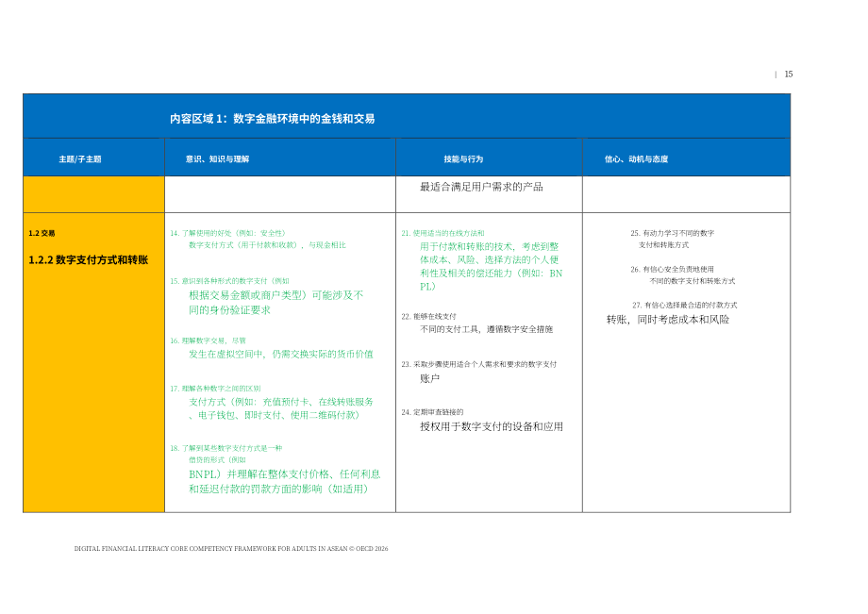Screen dimensions: 868x614
Task: Select the title "内容区域 1：数字金融环境中的金钱和交易"
Action: pyautogui.click(x=273, y=119)
